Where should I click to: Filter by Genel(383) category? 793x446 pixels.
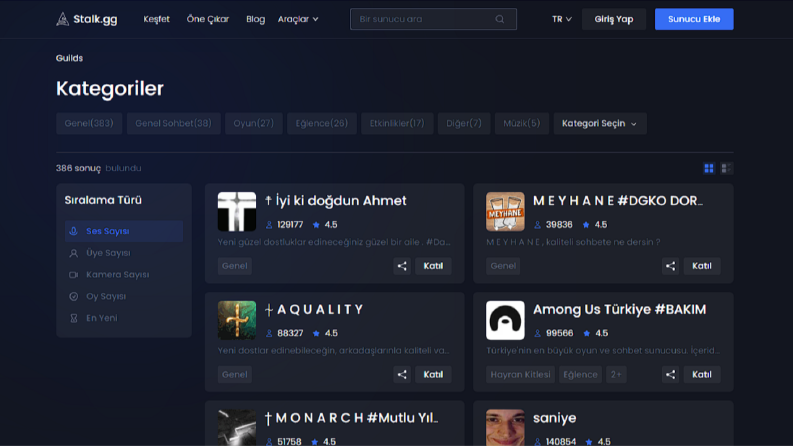click(x=89, y=123)
